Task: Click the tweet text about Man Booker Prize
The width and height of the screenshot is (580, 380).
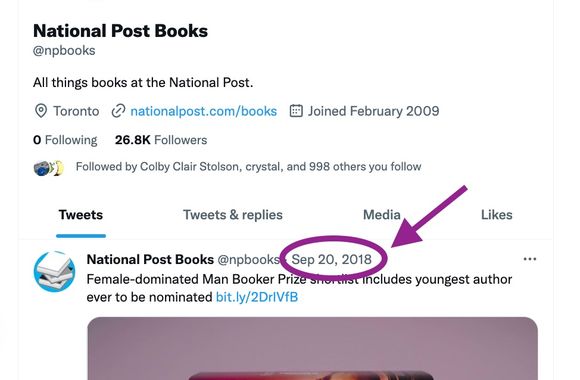Action: (x=299, y=288)
